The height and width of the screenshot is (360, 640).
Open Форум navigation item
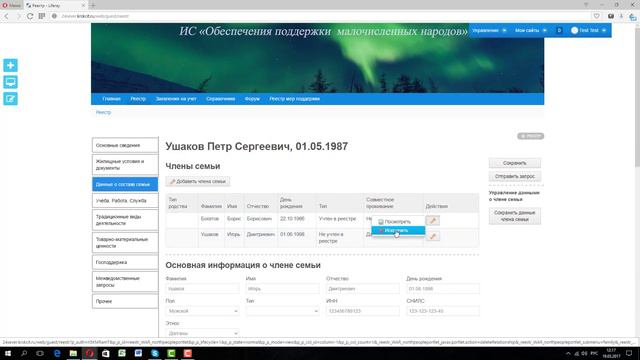click(x=252, y=99)
